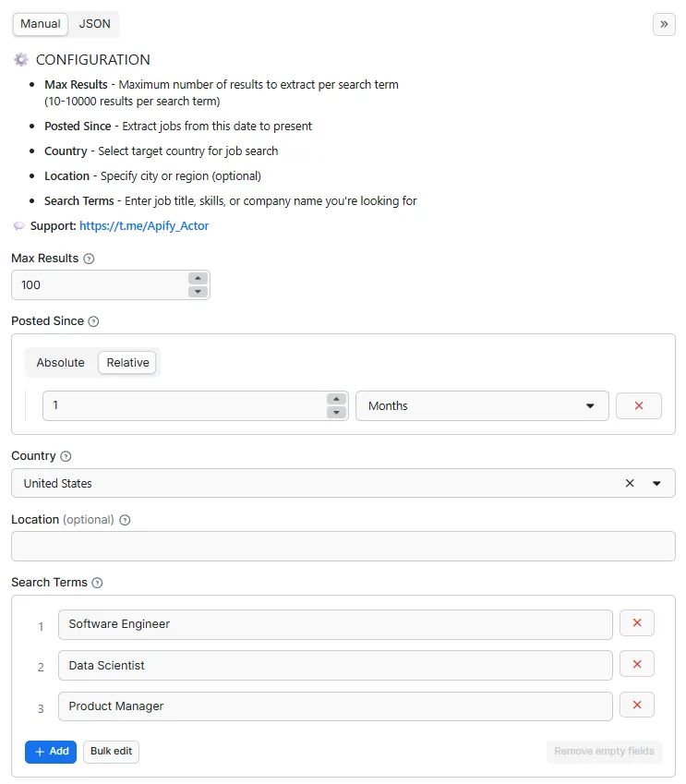Viewport: 686px width, 784px height.
Task: Increment Max Results using the up stepper
Action: pos(197,278)
